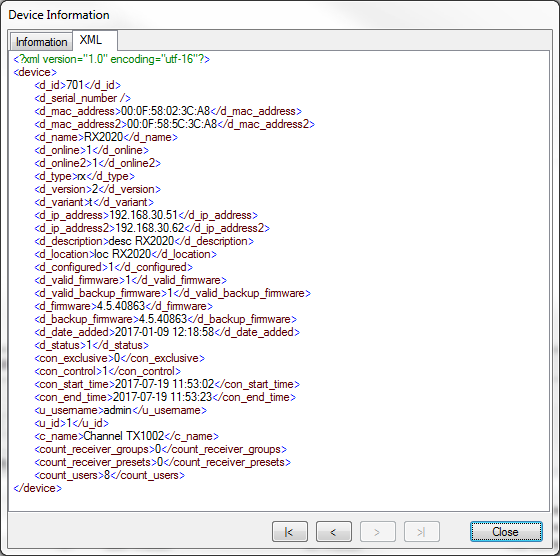Click the disabled next record arrow

coord(378,532)
